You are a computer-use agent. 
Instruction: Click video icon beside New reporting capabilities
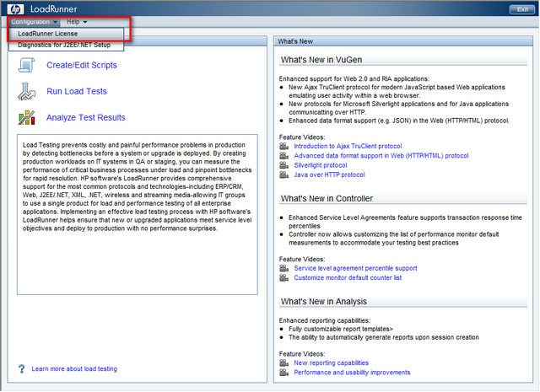[283, 363]
